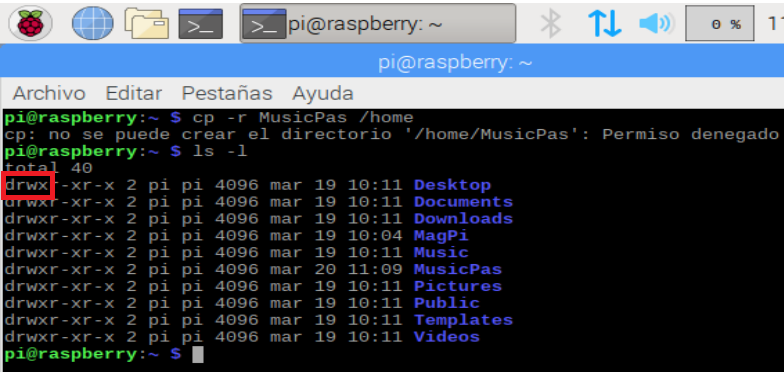The image size is (784, 372).
Task: Open the network up-down arrows icon
Action: click(x=604, y=24)
